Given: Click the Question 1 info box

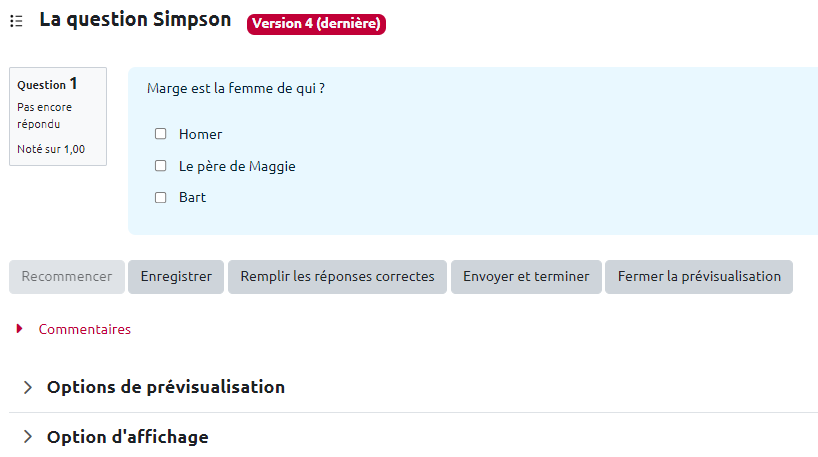Looking at the screenshot, I should pyautogui.click(x=57, y=116).
